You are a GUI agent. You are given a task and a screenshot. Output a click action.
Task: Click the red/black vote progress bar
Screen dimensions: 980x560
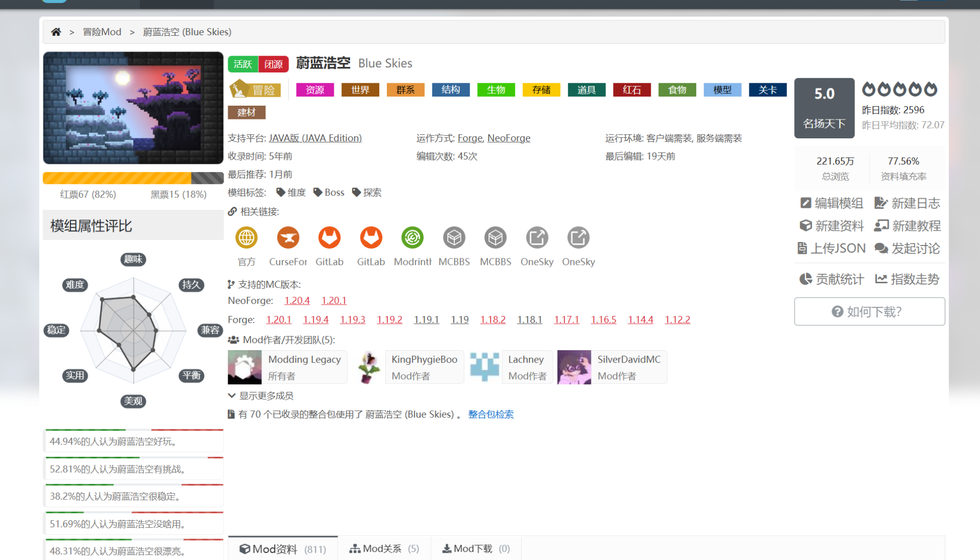pos(133,178)
